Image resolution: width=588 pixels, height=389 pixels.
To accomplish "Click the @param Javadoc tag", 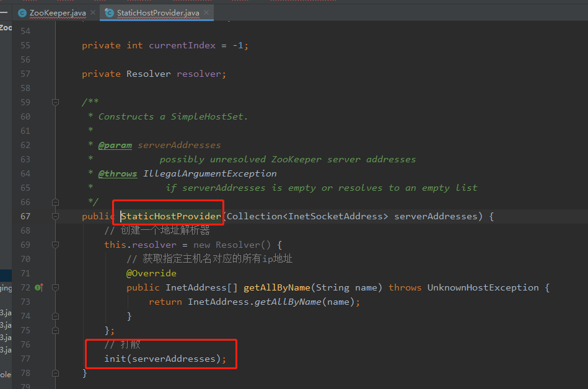I will pos(115,145).
